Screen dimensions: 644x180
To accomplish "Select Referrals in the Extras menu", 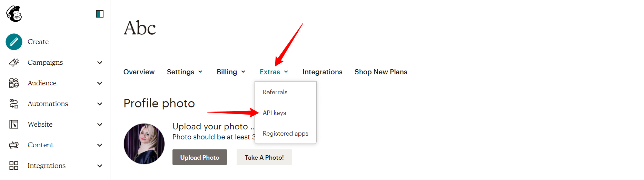I will (275, 92).
